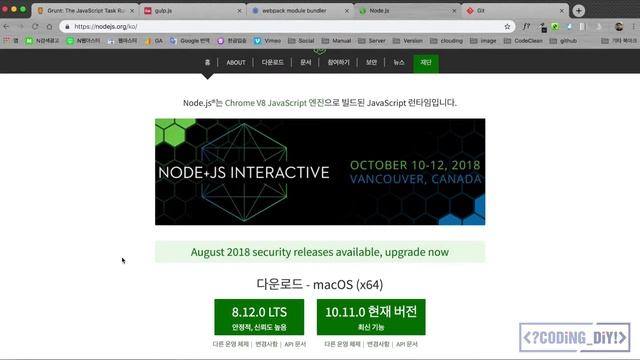Expand the Manual bookmarks folder
Image resolution: width=640 pixels, height=360 pixels.
336,41
